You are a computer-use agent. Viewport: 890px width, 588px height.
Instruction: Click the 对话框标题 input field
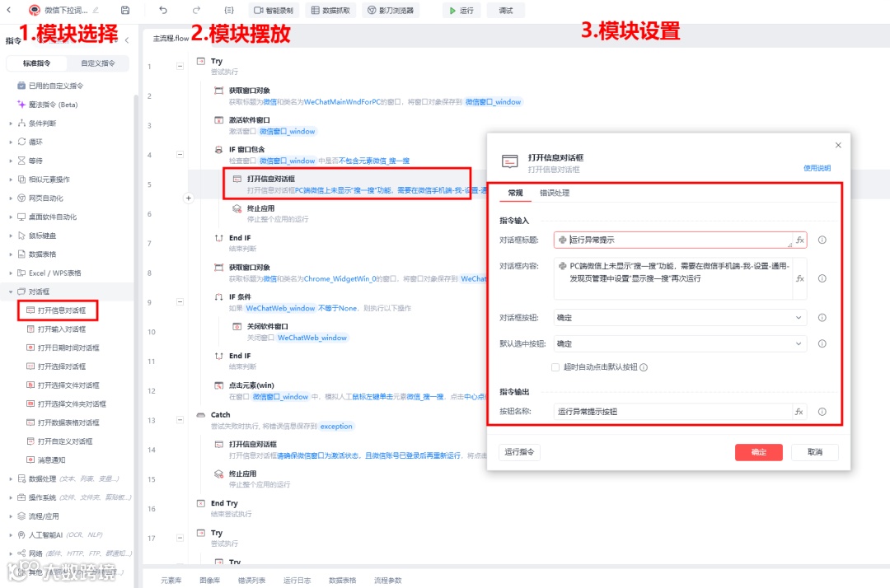[672, 240]
